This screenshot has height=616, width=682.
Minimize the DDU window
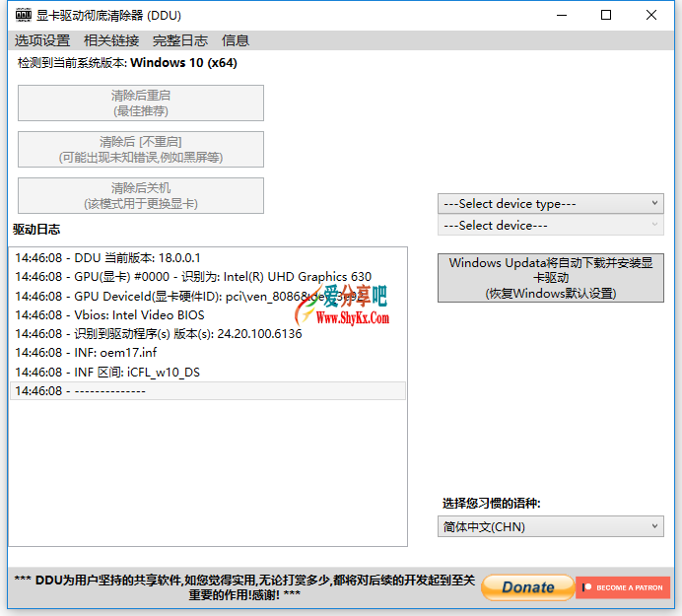pos(562,15)
